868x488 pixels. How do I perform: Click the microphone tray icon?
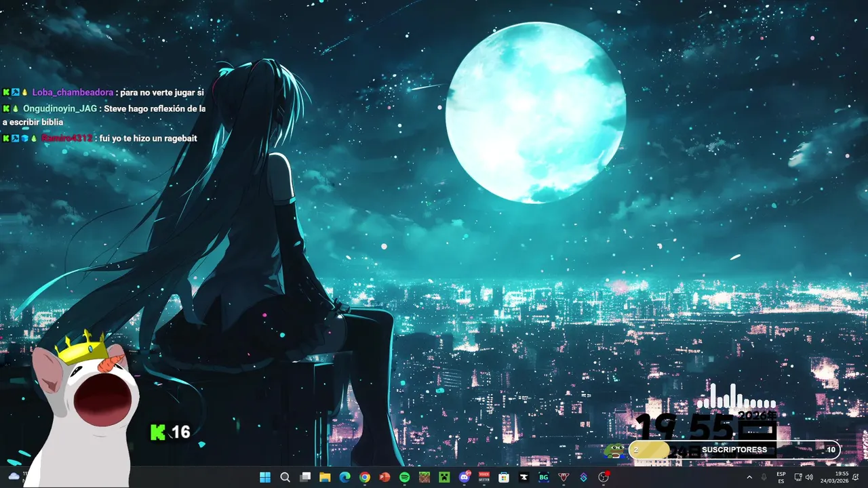pos(764,477)
